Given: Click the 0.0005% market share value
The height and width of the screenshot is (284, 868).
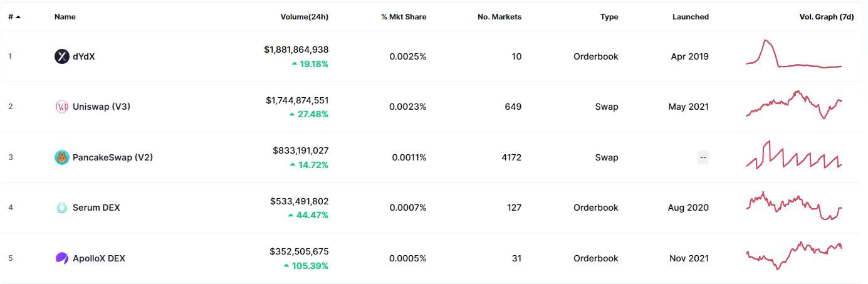Looking at the screenshot, I should (408, 258).
